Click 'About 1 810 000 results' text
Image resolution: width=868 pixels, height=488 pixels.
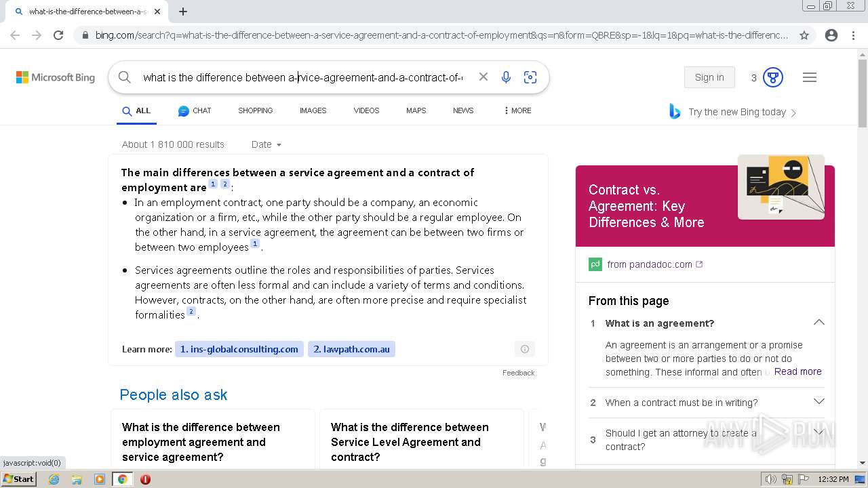click(173, 144)
